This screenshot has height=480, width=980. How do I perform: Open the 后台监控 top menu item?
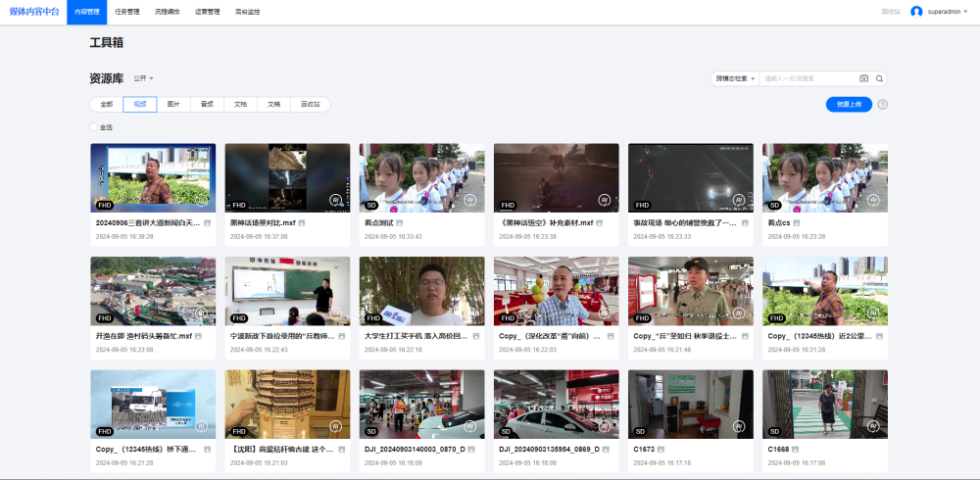point(248,12)
